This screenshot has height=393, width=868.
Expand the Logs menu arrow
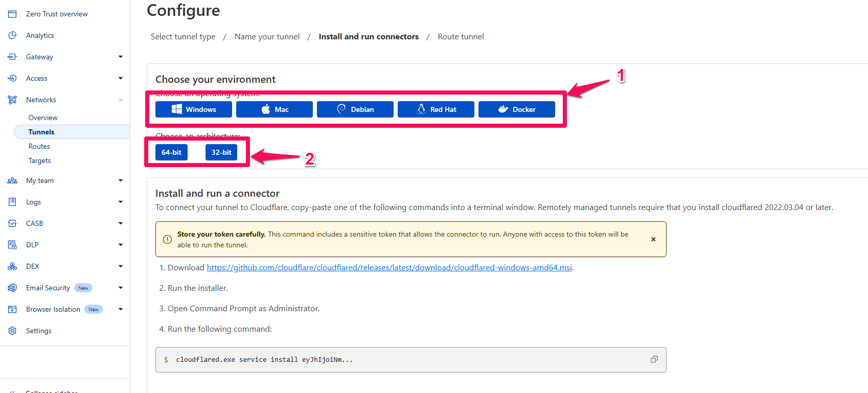click(121, 202)
